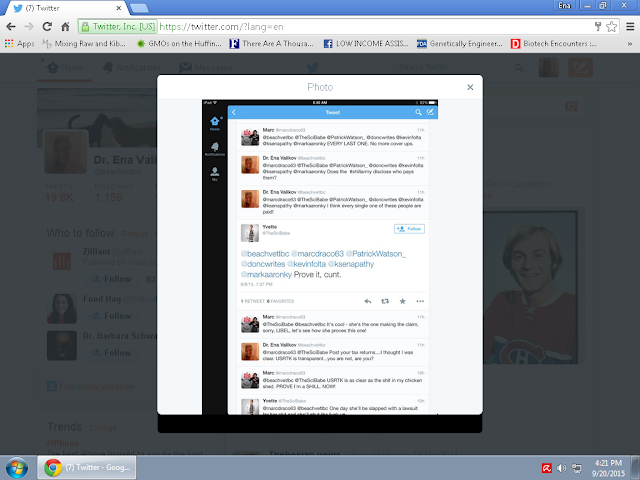Reload the page with the refresh icon
This screenshot has width=640, height=480.
[47, 27]
